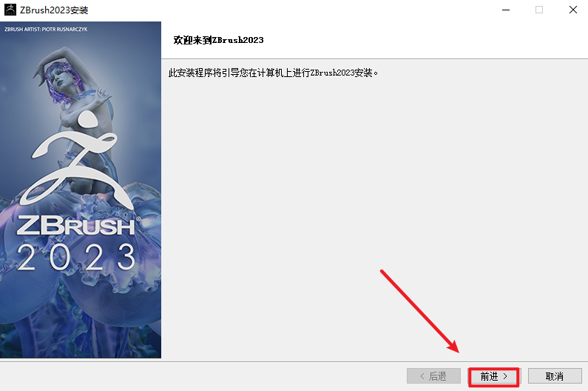588x391 pixels.
Task: Minimize the ZBrush2023 installer window
Action: (x=506, y=10)
